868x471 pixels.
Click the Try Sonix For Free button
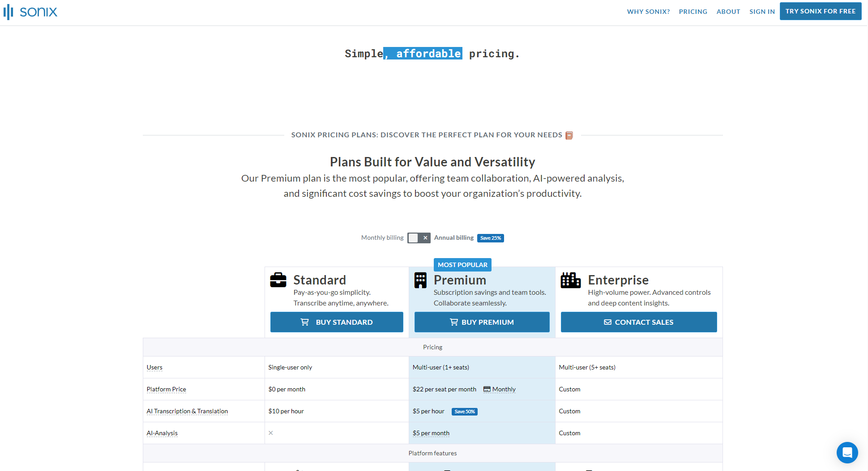click(x=820, y=11)
